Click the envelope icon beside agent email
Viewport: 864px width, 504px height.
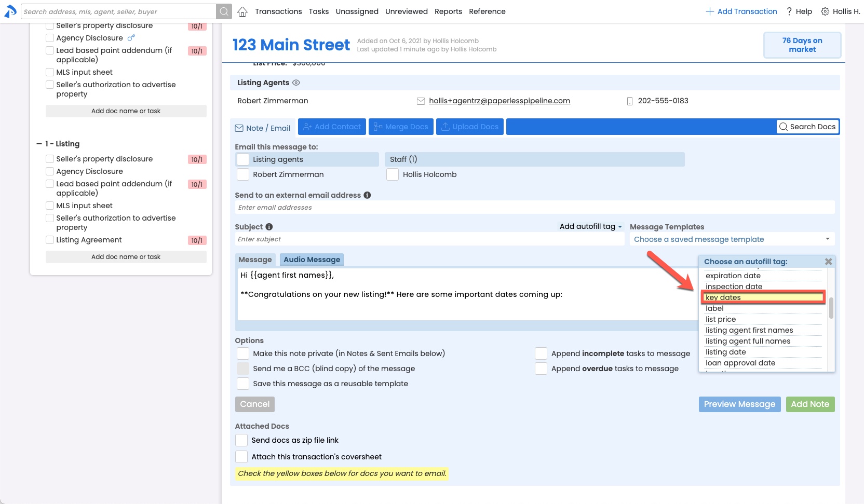[x=421, y=101]
